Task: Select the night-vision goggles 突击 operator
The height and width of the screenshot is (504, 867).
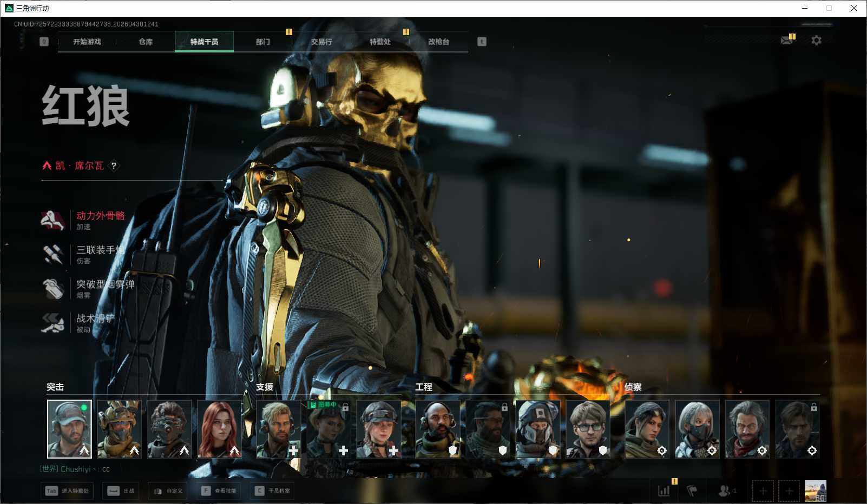Action: tap(169, 429)
